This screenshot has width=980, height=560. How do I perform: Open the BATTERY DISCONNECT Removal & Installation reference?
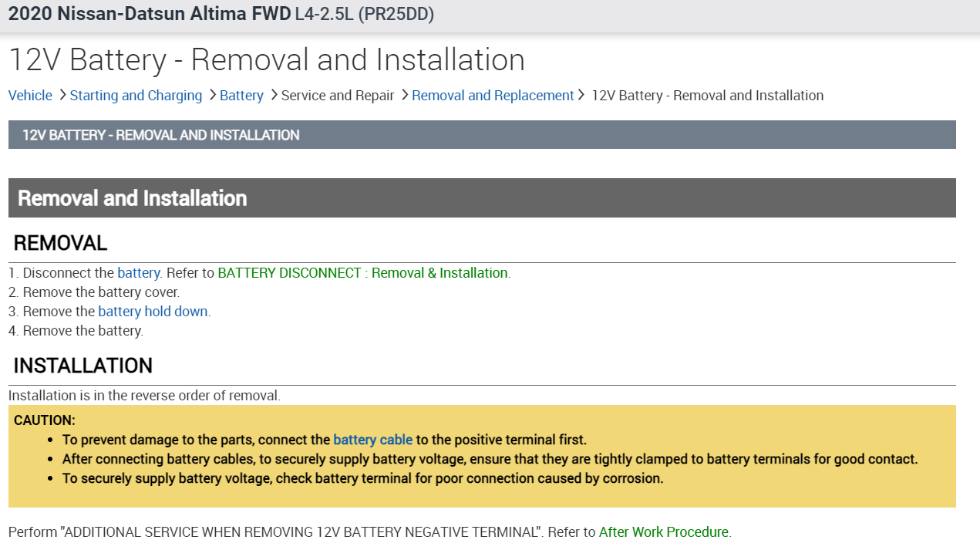pos(363,273)
